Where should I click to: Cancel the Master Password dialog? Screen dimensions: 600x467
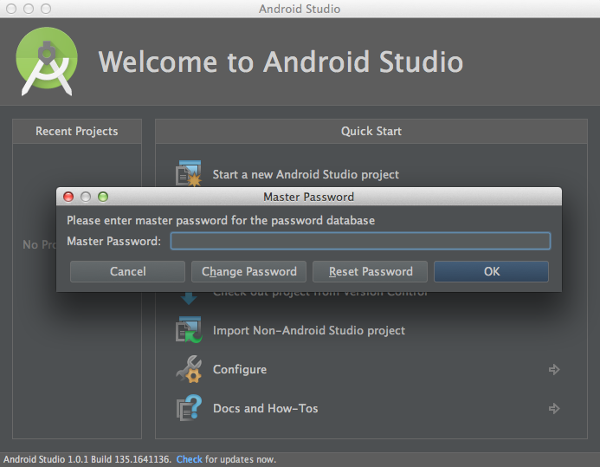127,272
